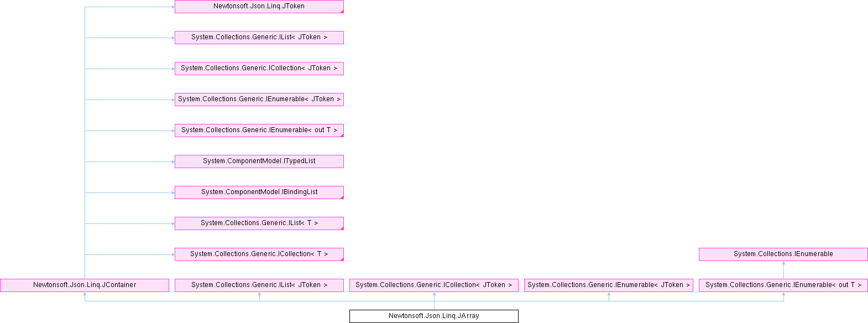This screenshot has height=323, width=868.
Task: Click pink corner marker on JToken node
Action: [342, 11]
